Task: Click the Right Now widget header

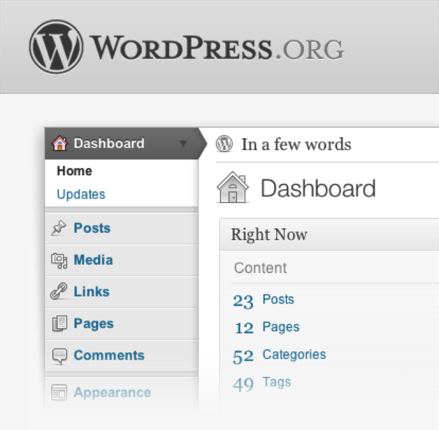Action: tap(329, 235)
